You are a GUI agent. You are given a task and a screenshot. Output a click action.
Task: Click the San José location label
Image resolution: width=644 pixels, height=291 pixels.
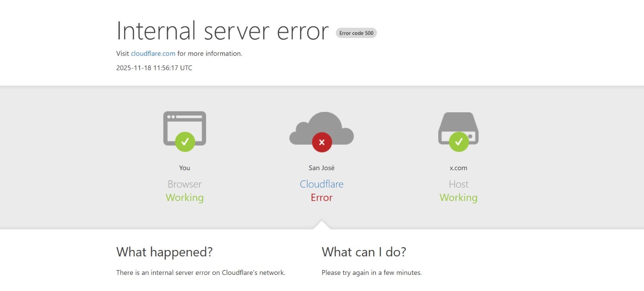pyautogui.click(x=322, y=168)
